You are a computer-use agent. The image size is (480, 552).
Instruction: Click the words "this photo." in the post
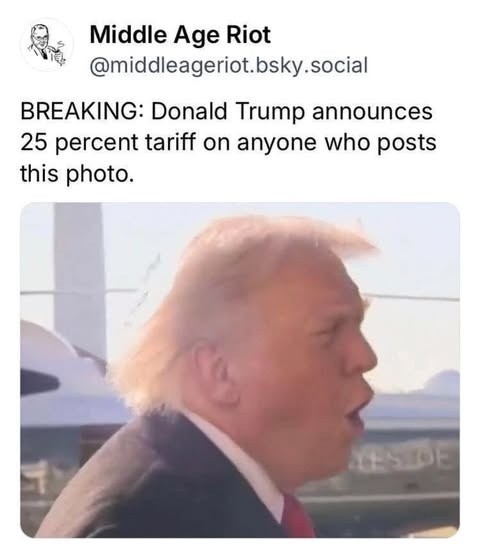click(x=77, y=174)
